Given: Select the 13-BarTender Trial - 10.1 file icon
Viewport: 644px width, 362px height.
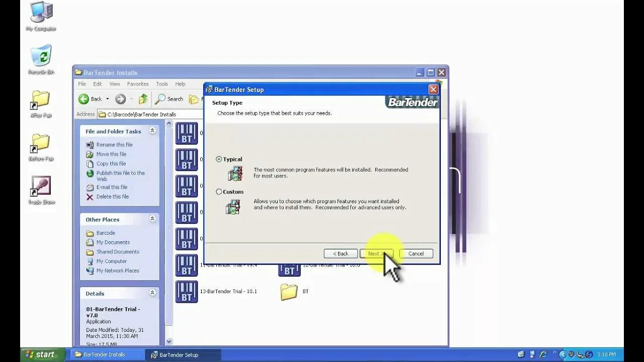Looking at the screenshot, I should pyautogui.click(x=186, y=292).
